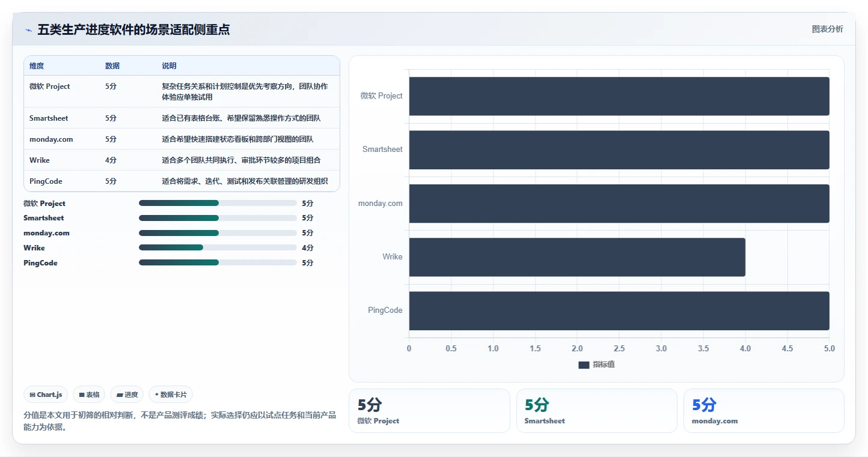The image size is (868, 457).
Task: Click the 说明 column header
Action: point(169,66)
